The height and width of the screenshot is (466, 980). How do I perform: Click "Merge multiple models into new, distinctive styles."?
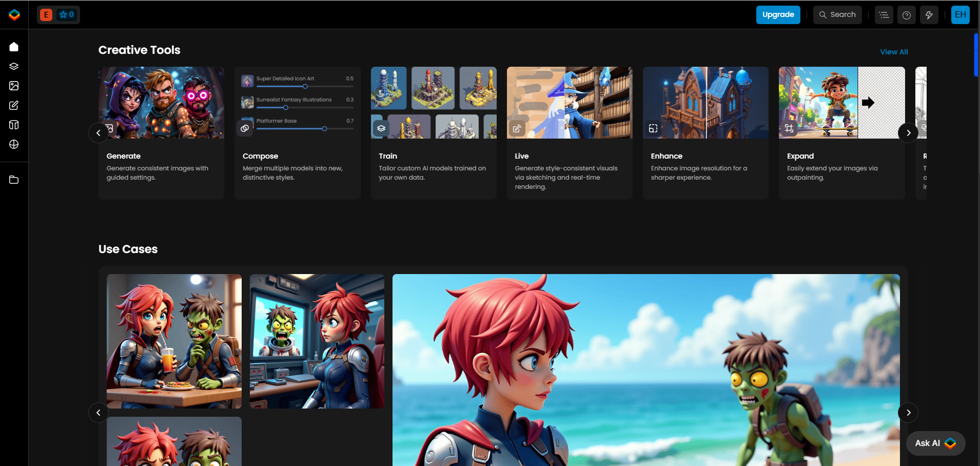292,173
